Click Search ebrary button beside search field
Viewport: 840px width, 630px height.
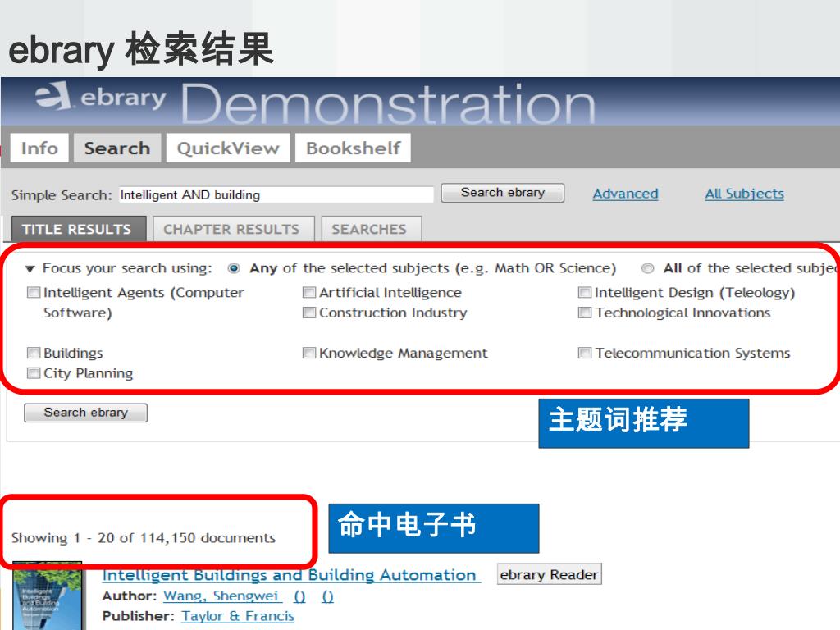click(x=503, y=193)
